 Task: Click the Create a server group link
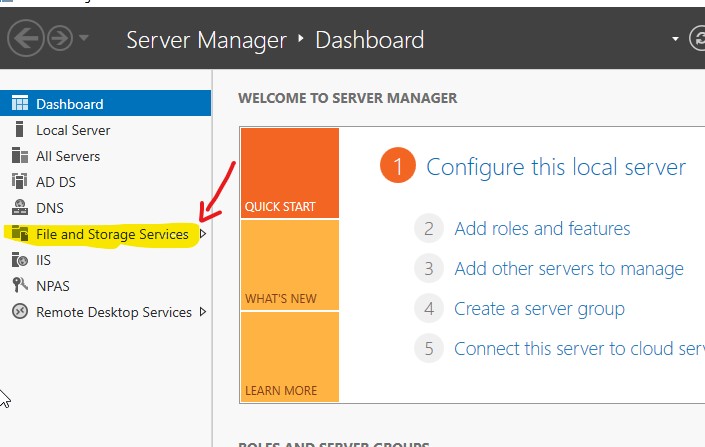pyautogui.click(x=539, y=309)
